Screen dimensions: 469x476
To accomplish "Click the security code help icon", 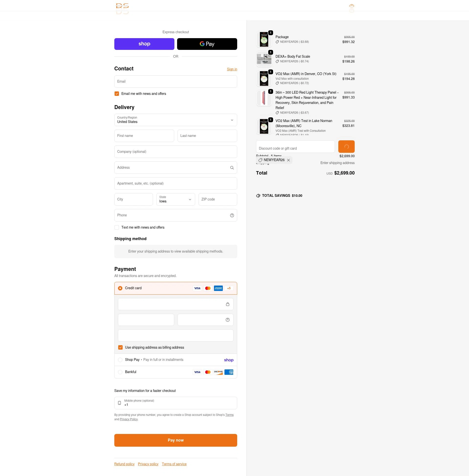I will (x=227, y=320).
